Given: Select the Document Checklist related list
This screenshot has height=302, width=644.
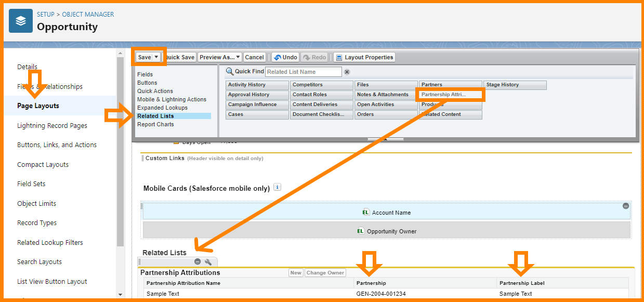Looking at the screenshot, I should [x=321, y=114].
